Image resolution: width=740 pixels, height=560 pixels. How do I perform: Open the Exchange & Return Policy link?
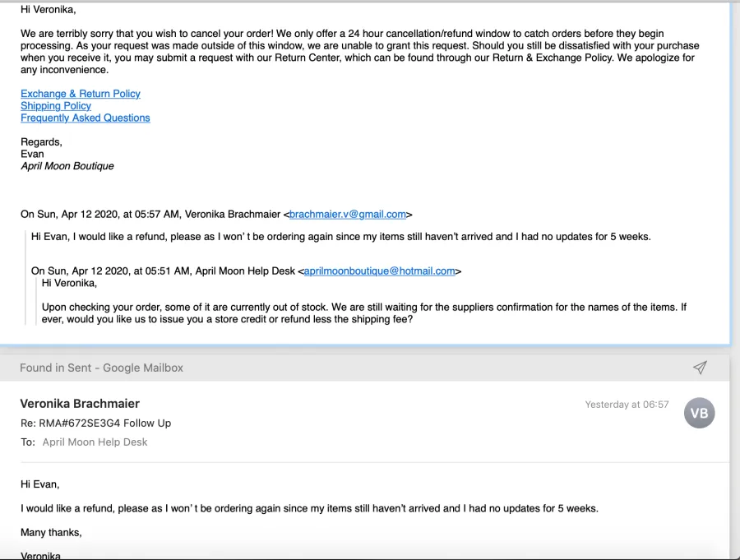coord(81,94)
